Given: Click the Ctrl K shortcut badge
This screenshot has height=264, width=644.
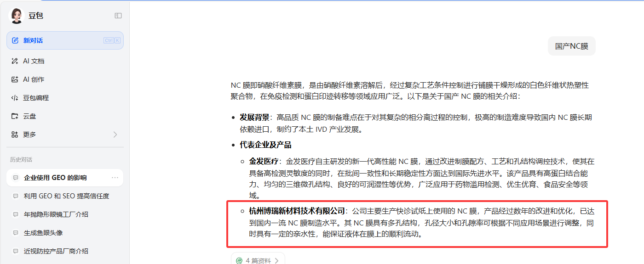Looking at the screenshot, I should tap(112, 40).
